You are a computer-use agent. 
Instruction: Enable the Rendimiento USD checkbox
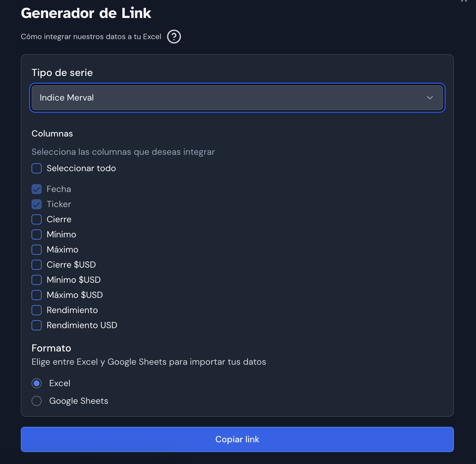point(37,325)
